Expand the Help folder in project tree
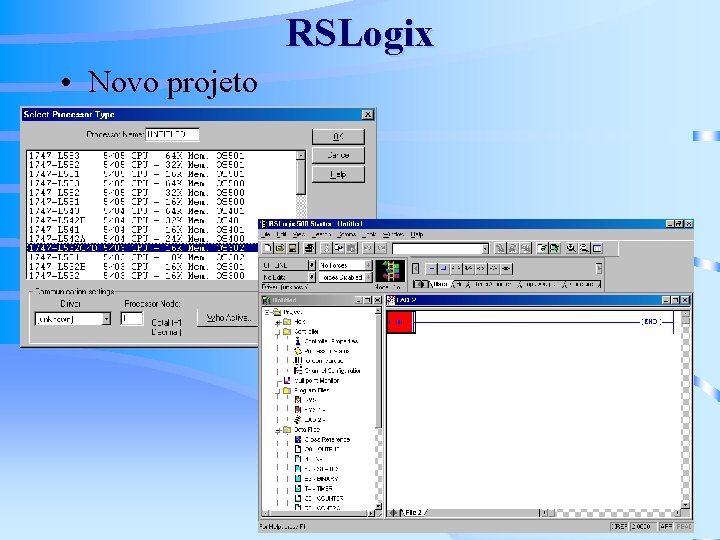The height and width of the screenshot is (540, 720). coord(278,322)
